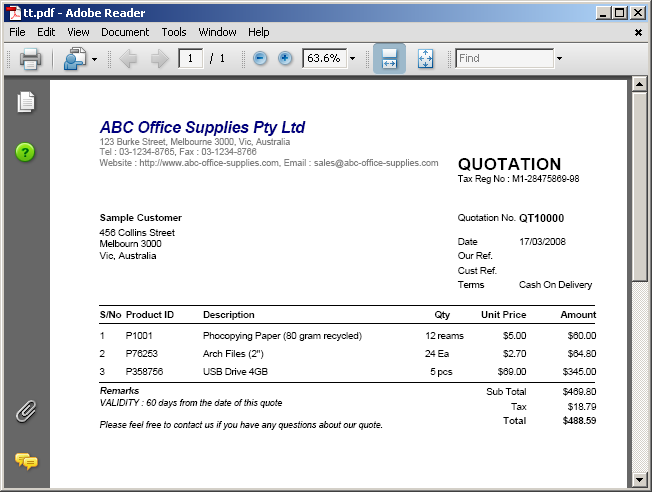Open the Tools menu
Viewport: 652px width, 492px height.
pyautogui.click(x=174, y=32)
